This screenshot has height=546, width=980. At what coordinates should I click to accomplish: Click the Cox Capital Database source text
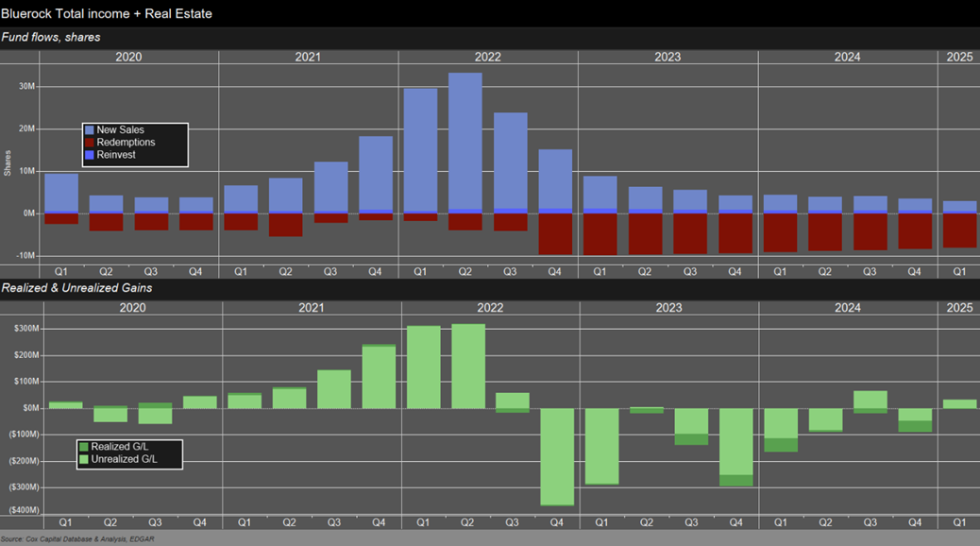62,538
